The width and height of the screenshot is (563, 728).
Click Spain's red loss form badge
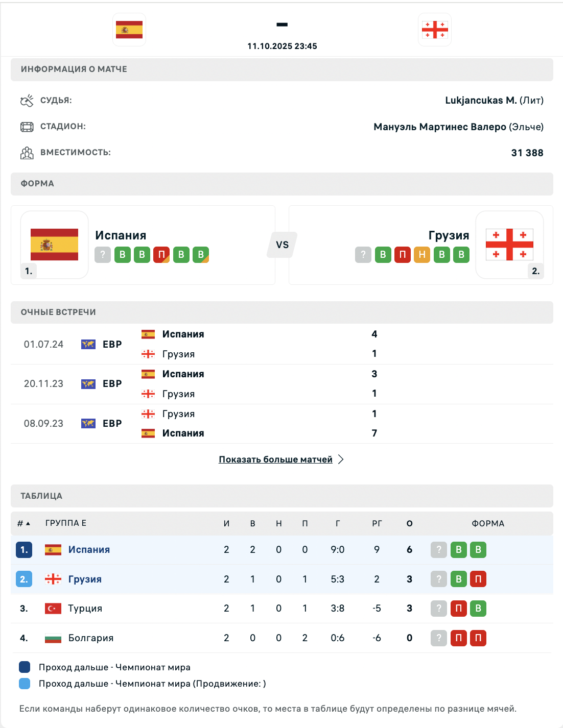click(x=161, y=254)
